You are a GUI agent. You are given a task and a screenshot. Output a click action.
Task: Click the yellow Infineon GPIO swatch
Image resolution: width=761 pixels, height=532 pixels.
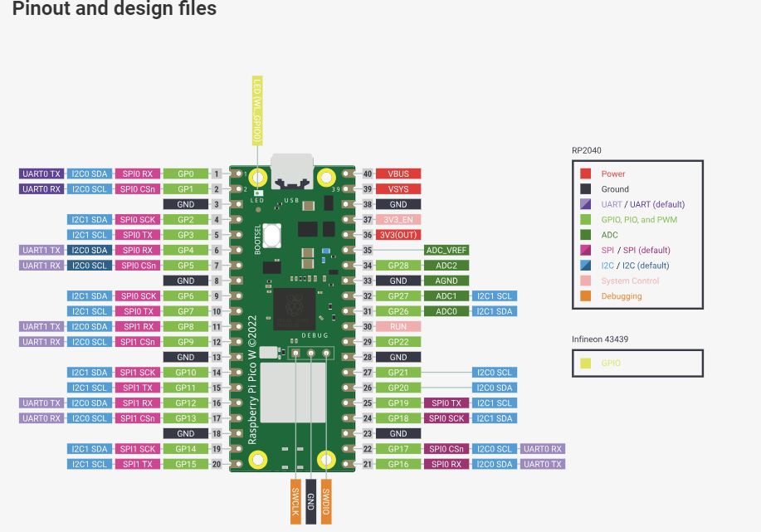pyautogui.click(x=585, y=363)
